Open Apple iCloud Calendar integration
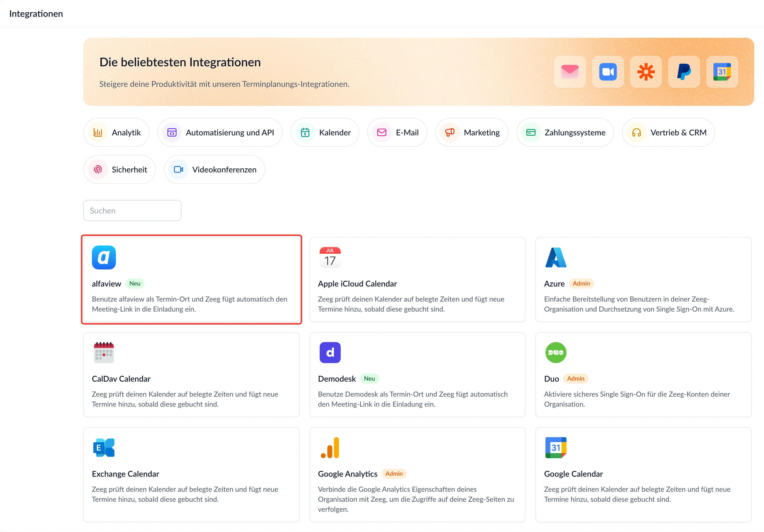Viewport: 764px width, 532px height. coord(357,284)
